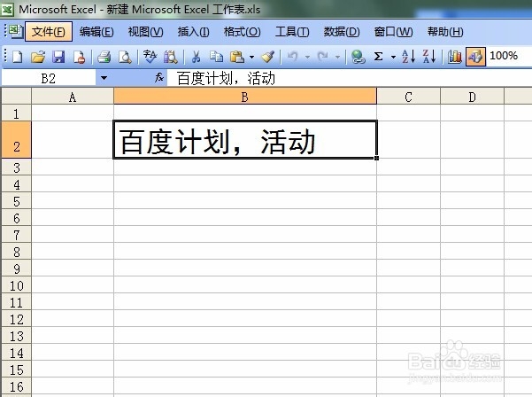
Task: Select all cells with the corner button
Action: pos(16,96)
